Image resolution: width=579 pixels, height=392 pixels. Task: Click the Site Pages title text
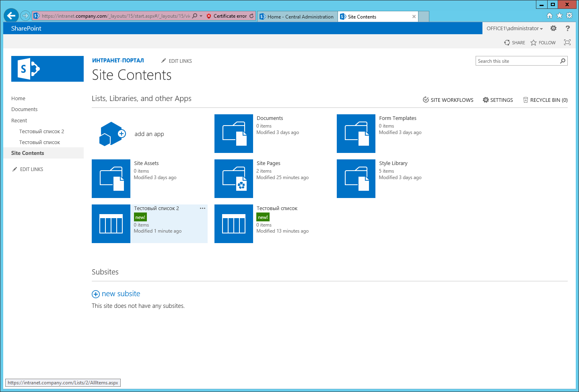(268, 163)
